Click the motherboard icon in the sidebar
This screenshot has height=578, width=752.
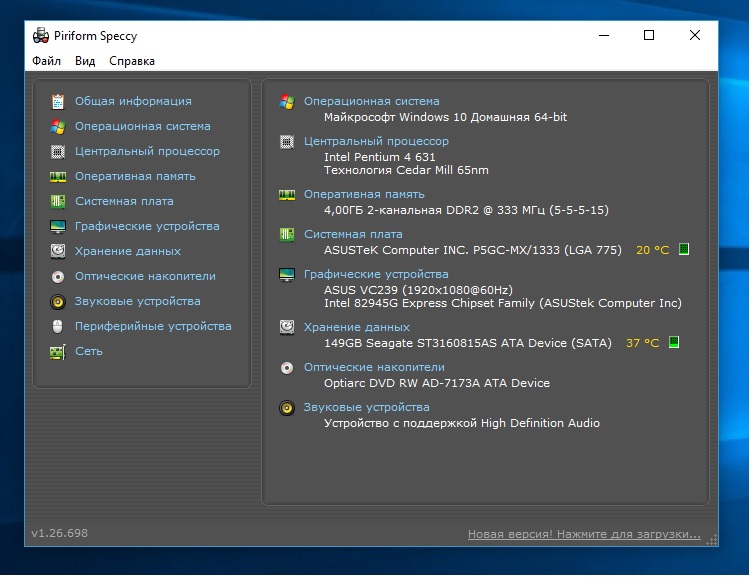58,201
